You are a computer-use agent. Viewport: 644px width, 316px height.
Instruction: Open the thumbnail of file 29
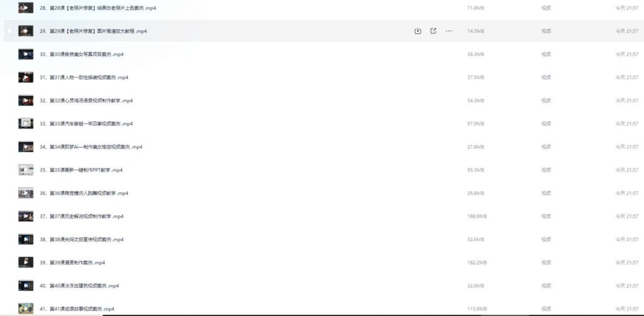click(x=26, y=31)
